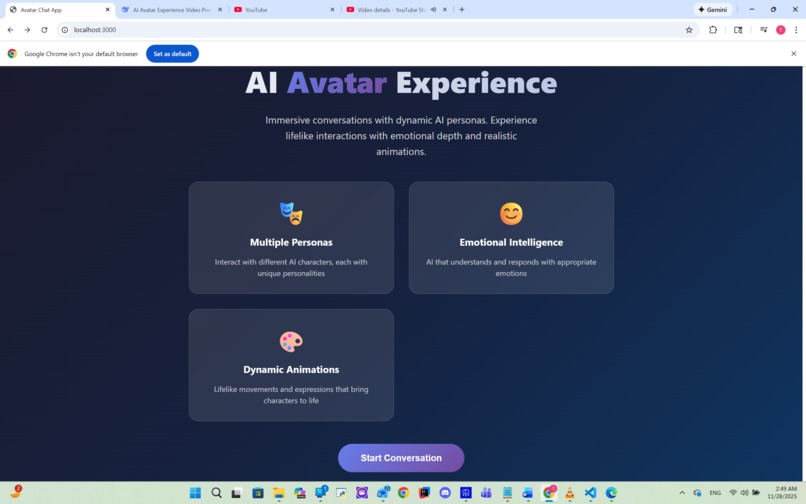Open the Chrome three-dot menu
This screenshot has width=806, height=504.
(796, 30)
